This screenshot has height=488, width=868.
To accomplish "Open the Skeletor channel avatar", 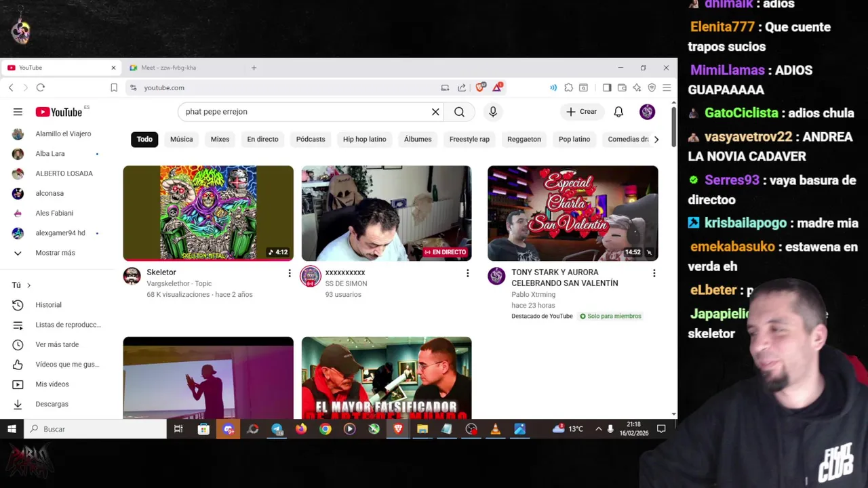I will click(x=132, y=276).
